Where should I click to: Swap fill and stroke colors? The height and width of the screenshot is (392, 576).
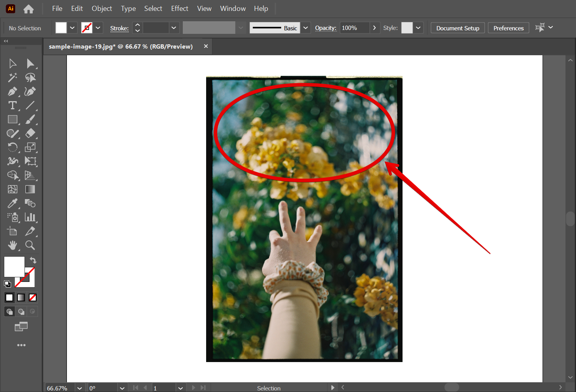[x=33, y=260]
